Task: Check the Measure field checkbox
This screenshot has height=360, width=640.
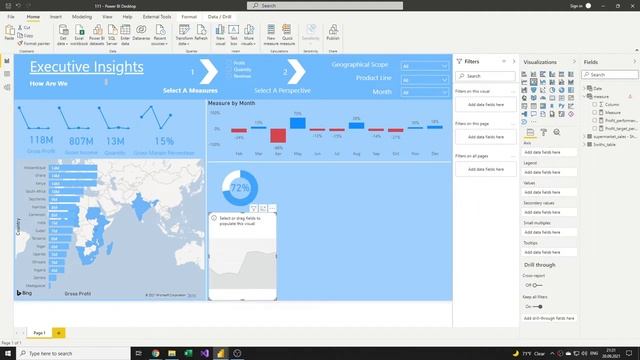Action: click(595, 112)
